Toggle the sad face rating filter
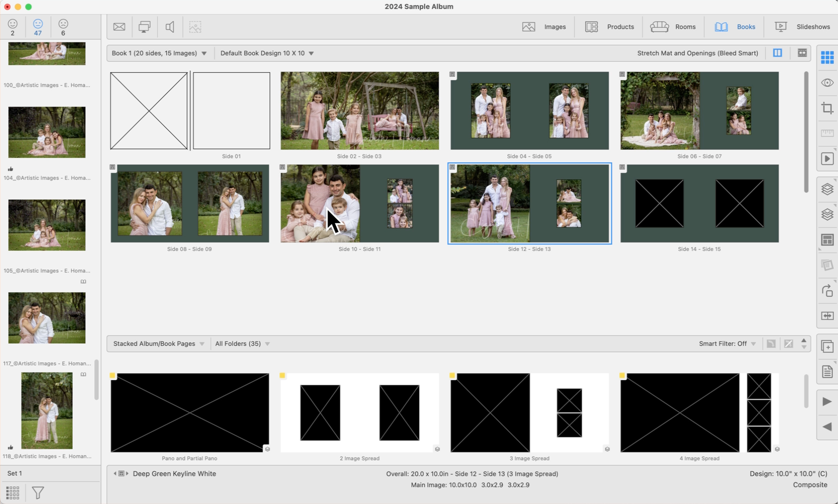Screen dimensions: 838x504 [63, 27]
